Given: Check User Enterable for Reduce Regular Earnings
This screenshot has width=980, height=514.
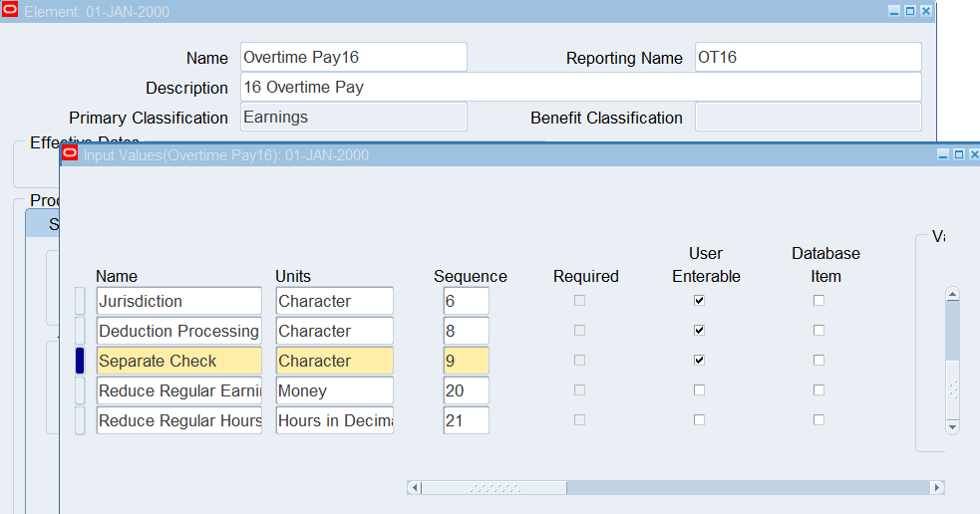Looking at the screenshot, I should pos(699,390).
